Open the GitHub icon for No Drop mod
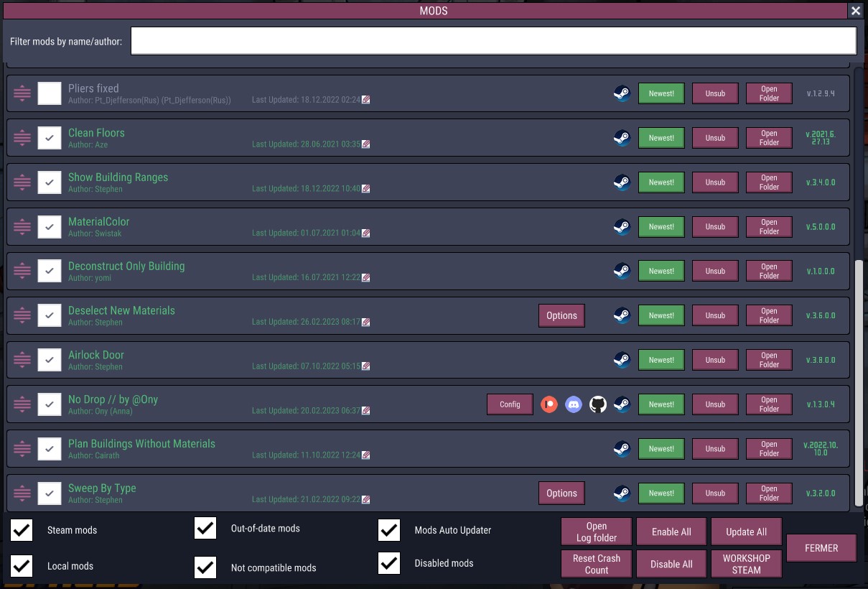Screen dimensions: 868x589 598,404
